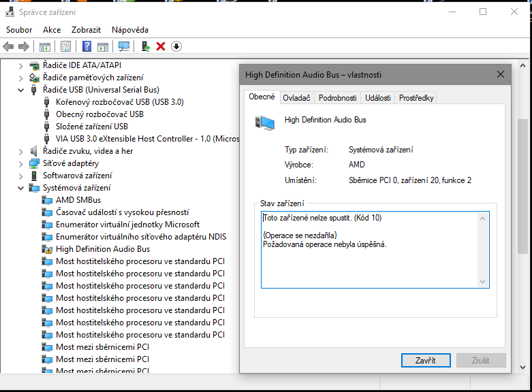Click the Forward arrow in the toolbar

tap(24, 46)
